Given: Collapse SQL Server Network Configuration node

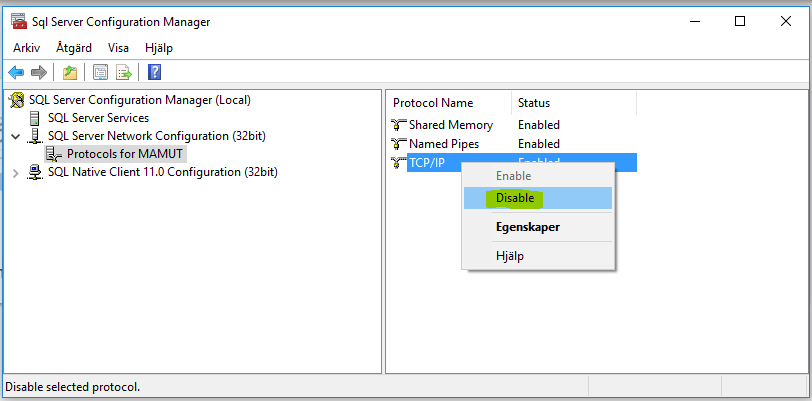Looking at the screenshot, I should click(16, 136).
